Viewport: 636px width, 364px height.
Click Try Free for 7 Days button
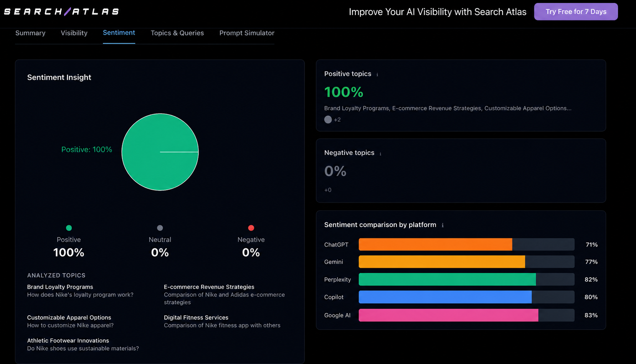[576, 12]
